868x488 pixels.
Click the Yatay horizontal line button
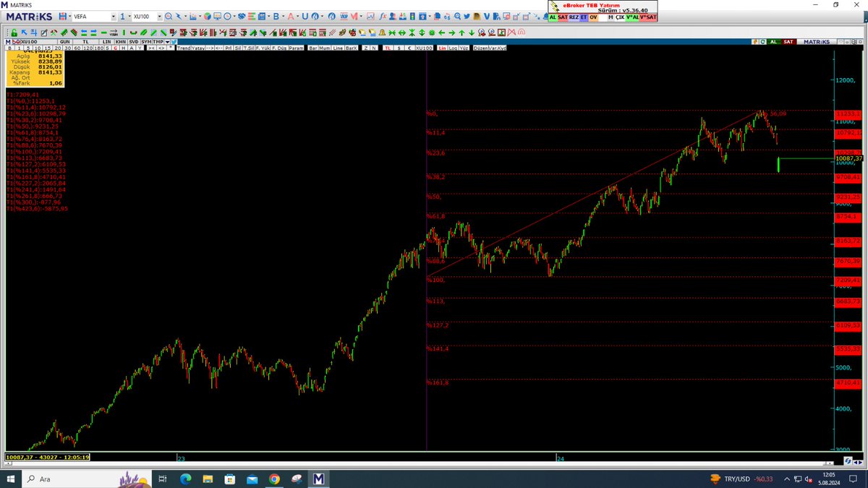pos(198,48)
